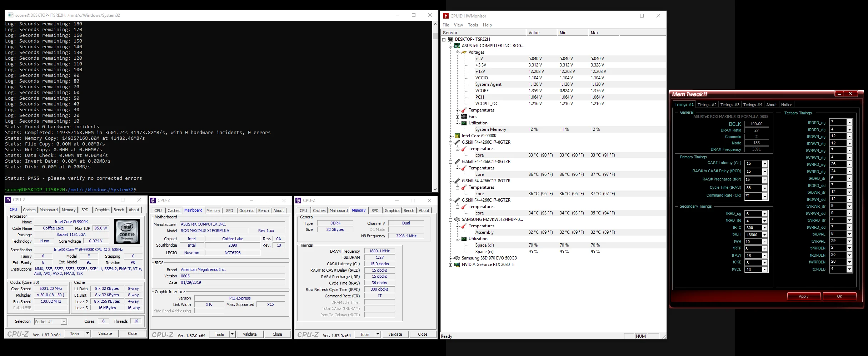The image size is (868, 356).
Task: Expand the NVIDIA GeForce RTX 2080 Ti node
Action: (x=451, y=265)
